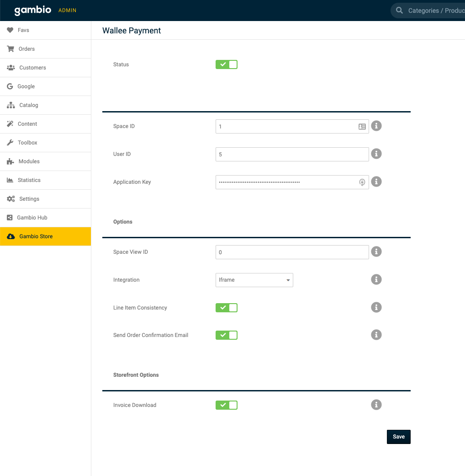The height and width of the screenshot is (476, 465).
Task: Click the info icon next to Space ID
Action: click(x=376, y=126)
